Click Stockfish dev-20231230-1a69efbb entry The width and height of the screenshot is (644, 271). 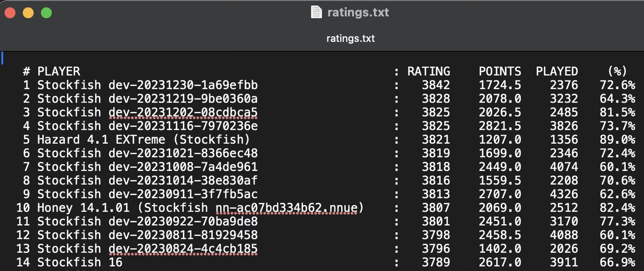click(147, 85)
